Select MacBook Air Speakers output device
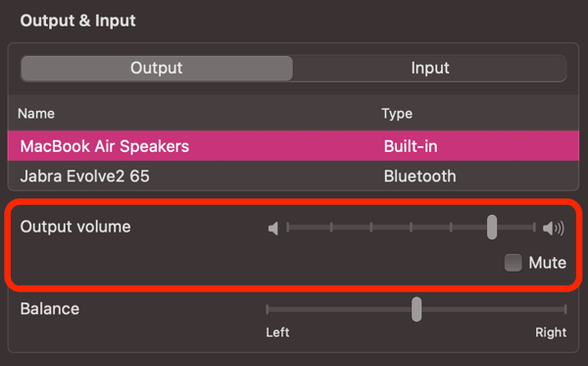The image size is (588, 366). pos(293,146)
